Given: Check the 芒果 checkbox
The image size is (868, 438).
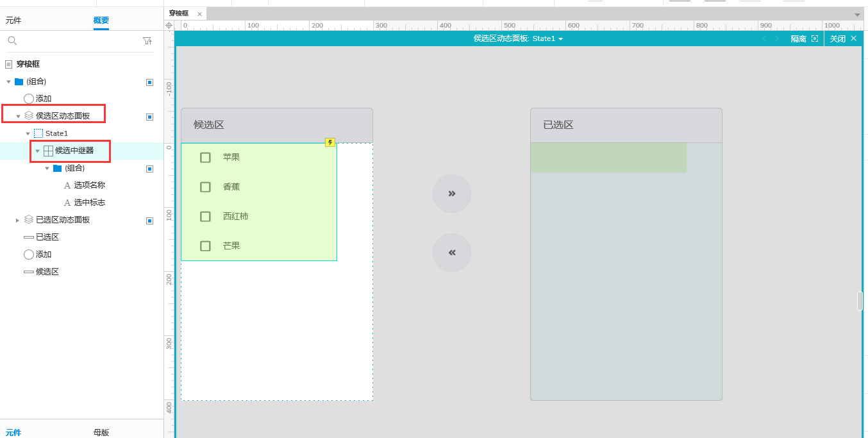Looking at the screenshot, I should [205, 246].
